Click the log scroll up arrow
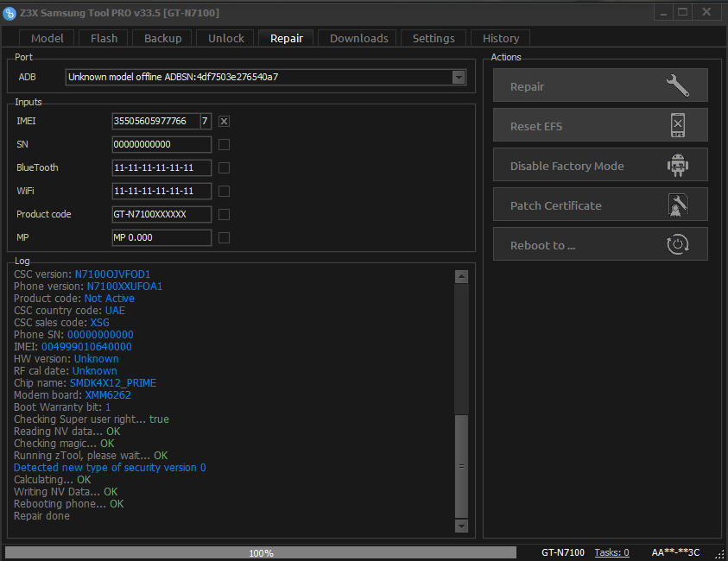Image resolution: width=728 pixels, height=561 pixels. [x=461, y=277]
